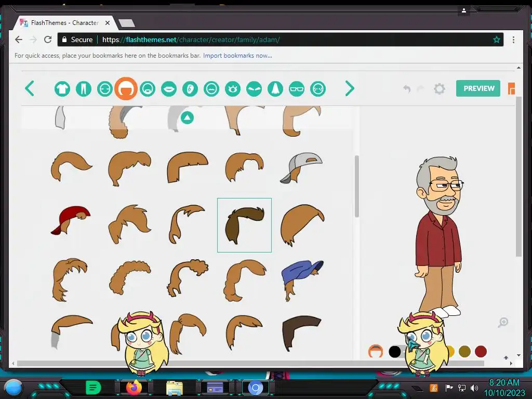Click the round teal up-triangle button
The height and width of the screenshot is (399, 532).
click(187, 118)
